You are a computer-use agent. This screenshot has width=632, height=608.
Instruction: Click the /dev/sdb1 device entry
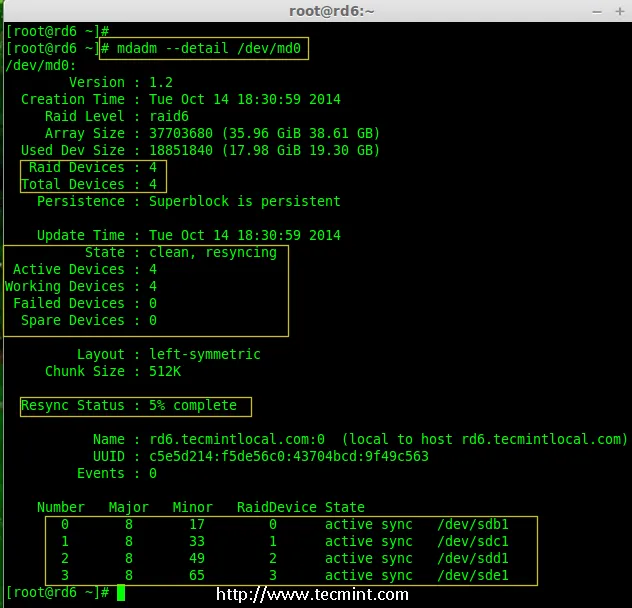click(x=473, y=524)
